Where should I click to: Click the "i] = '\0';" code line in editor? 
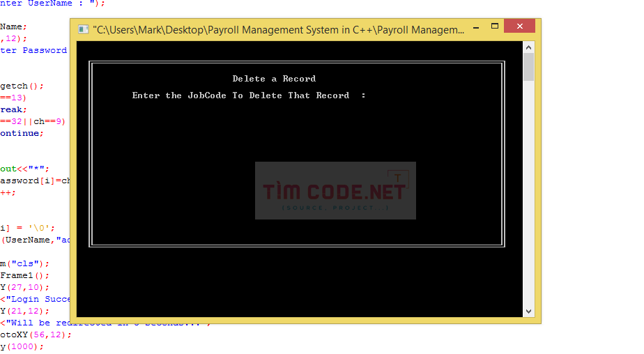click(27, 228)
